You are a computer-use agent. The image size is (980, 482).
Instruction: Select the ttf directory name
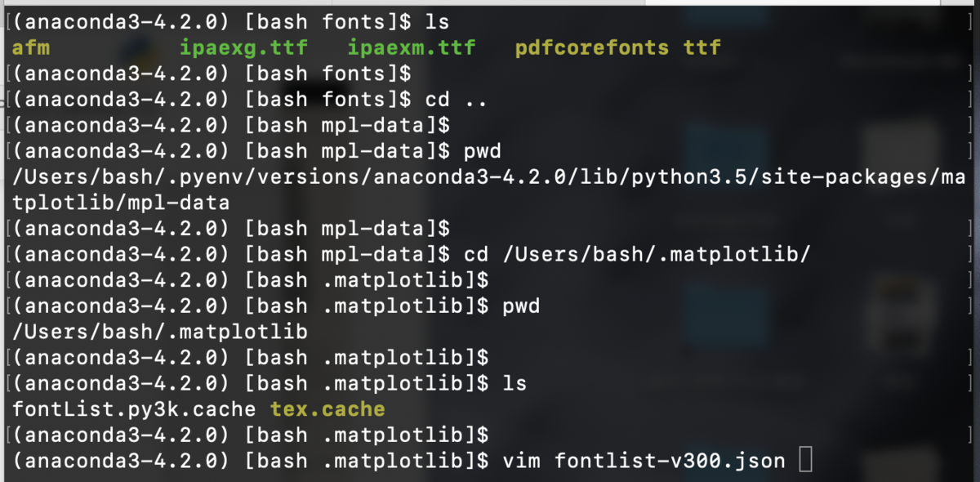pos(704,47)
